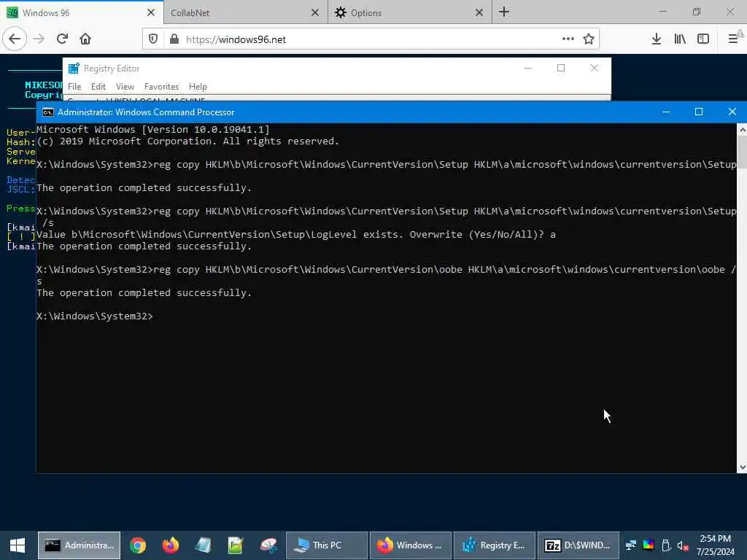The width and height of the screenshot is (747, 560).
Task: Open the notepad-like taskbar icon
Action: pyautogui.click(x=203, y=545)
